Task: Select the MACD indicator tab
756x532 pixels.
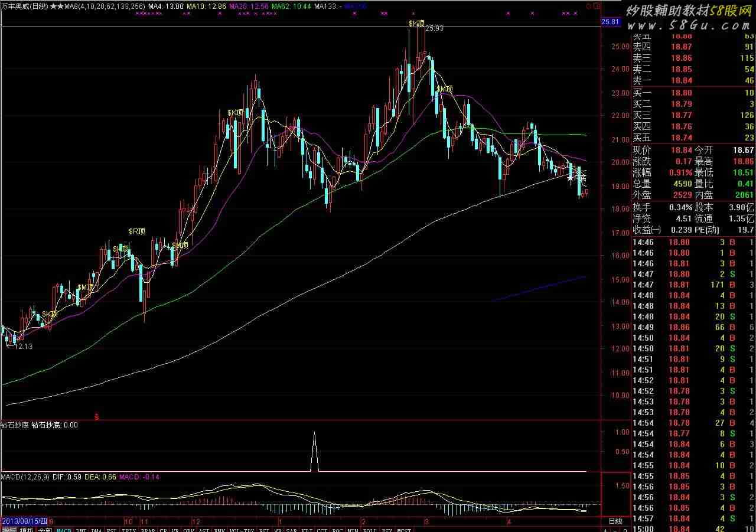Action: click(x=64, y=530)
